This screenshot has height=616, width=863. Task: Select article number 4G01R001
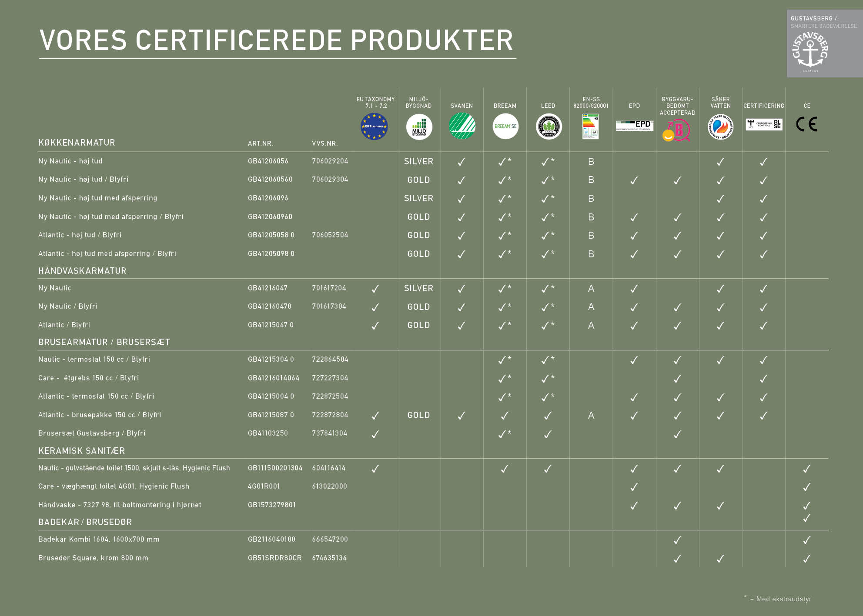264,486
